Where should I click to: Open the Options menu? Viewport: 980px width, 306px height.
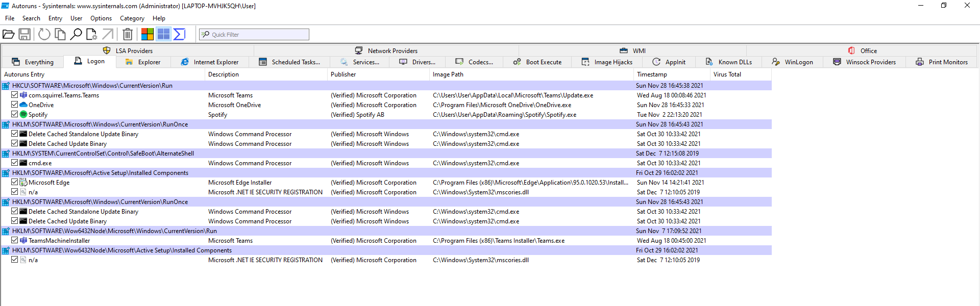[x=101, y=18]
